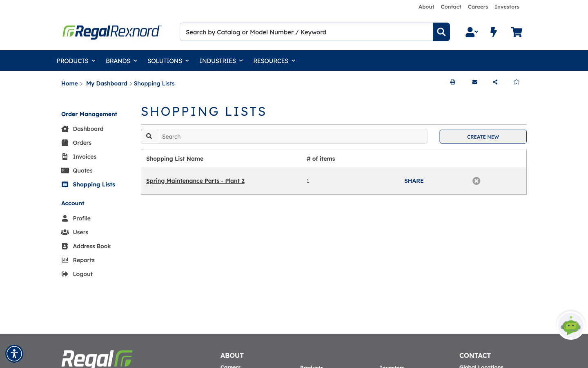Delete Spring Maintenance Parts list
This screenshot has height=368, width=588.
click(x=477, y=181)
